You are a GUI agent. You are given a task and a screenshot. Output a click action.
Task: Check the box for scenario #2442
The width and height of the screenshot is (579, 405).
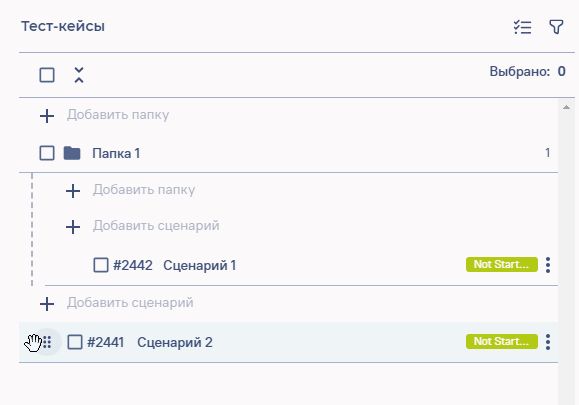[x=101, y=265]
